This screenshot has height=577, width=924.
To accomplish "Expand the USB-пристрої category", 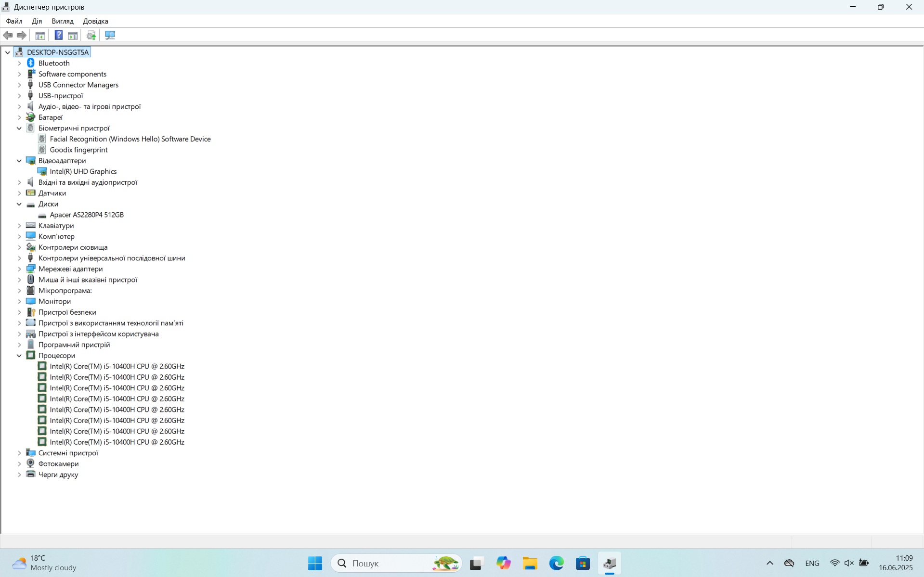I will point(19,96).
